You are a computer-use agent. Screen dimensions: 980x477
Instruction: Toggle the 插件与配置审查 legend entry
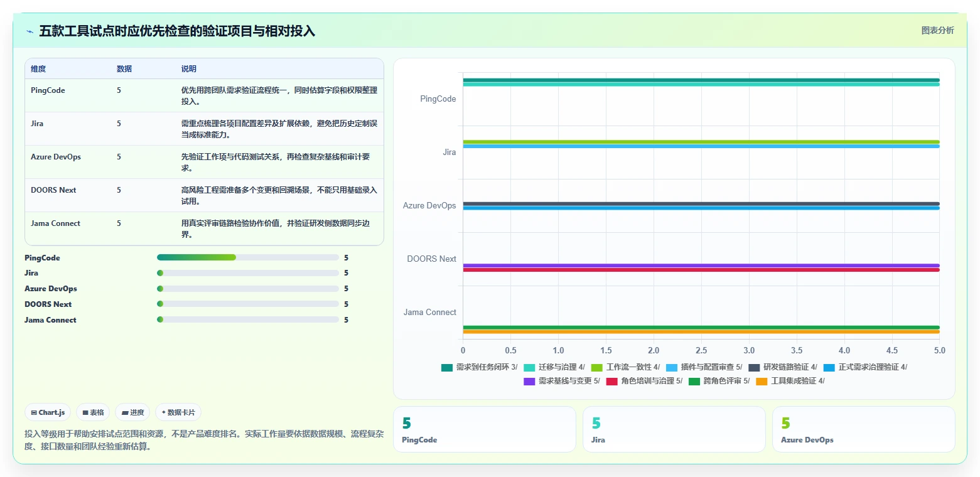pyautogui.click(x=704, y=367)
